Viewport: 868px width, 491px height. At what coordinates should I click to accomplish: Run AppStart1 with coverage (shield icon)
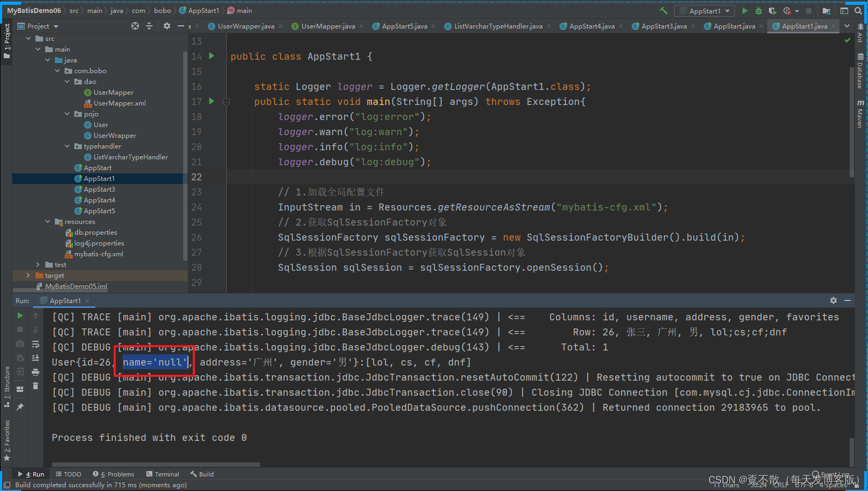coord(772,11)
